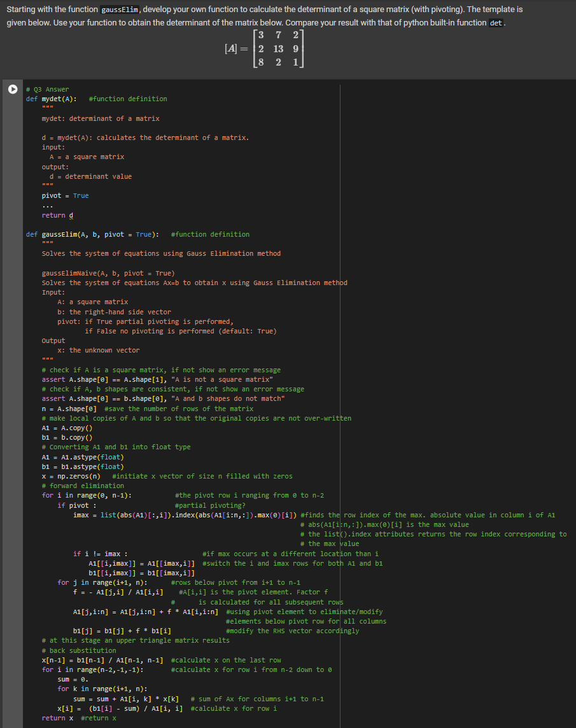The image size is (576, 728).
Task: Click line 'Solves the system of equations using Gauss Elimination method'
Action: click(161, 253)
